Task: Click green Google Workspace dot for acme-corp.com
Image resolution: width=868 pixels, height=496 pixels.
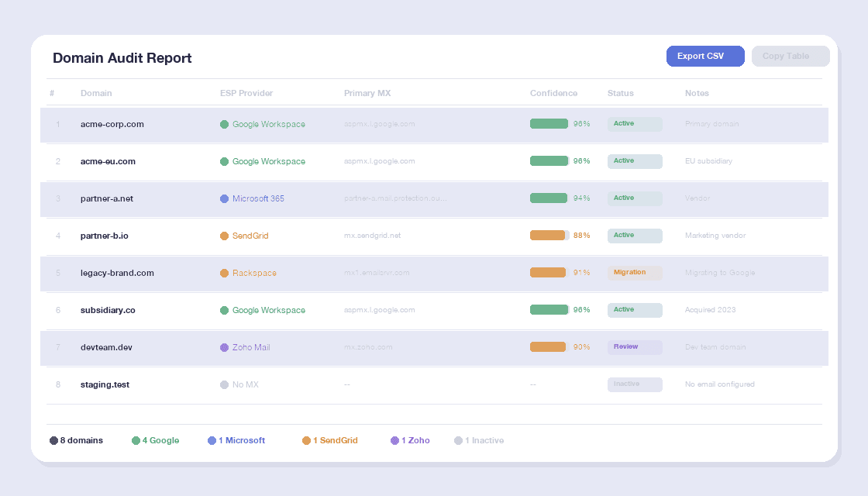Action: pyautogui.click(x=225, y=124)
